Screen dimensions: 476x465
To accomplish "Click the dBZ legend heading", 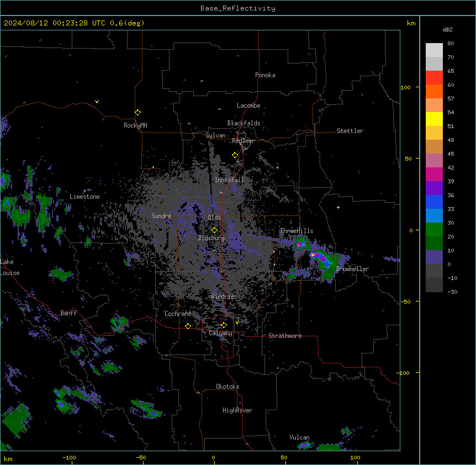I will coord(447,29).
